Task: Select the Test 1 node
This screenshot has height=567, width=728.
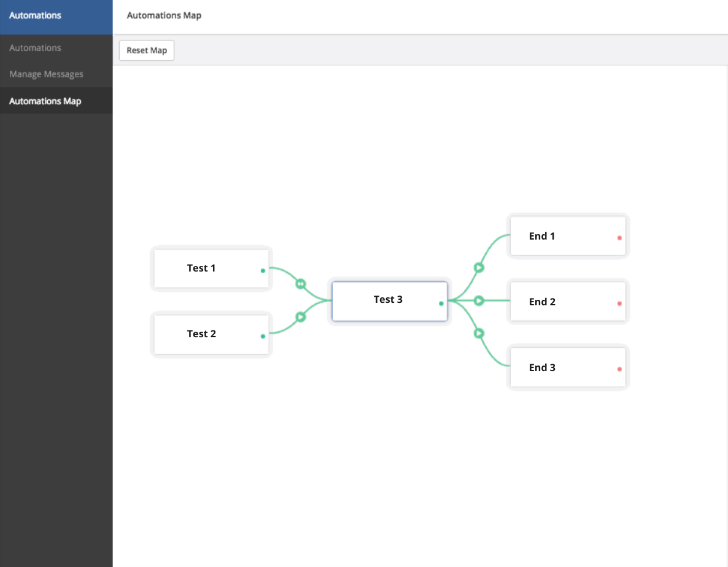Action: [x=211, y=268]
